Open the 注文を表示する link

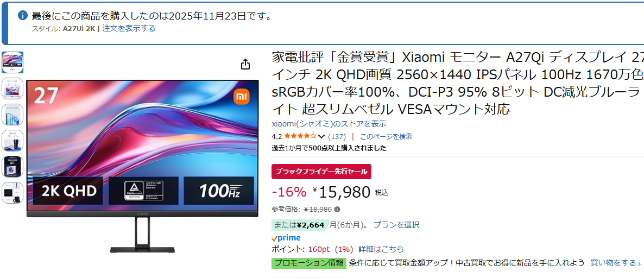click(x=129, y=28)
